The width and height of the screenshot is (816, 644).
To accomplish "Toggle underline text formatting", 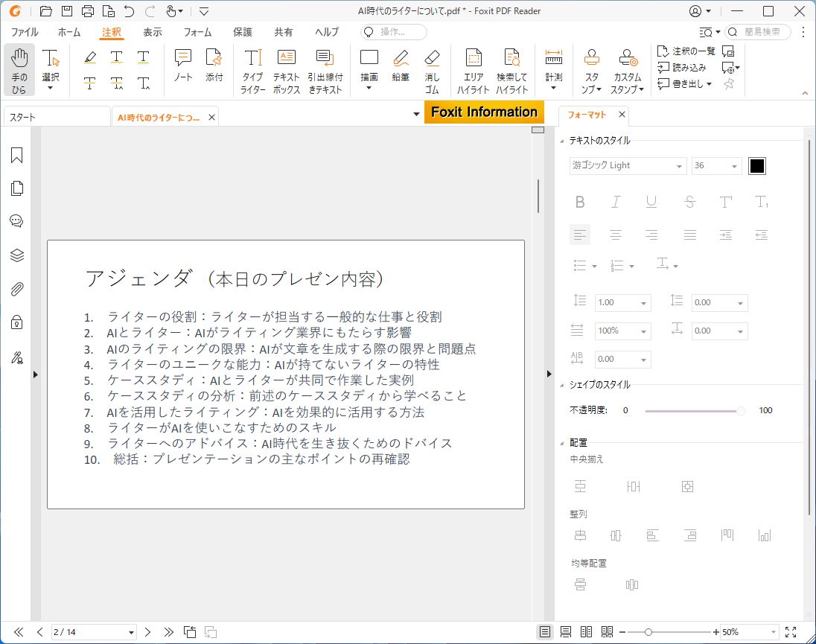I will pos(651,202).
